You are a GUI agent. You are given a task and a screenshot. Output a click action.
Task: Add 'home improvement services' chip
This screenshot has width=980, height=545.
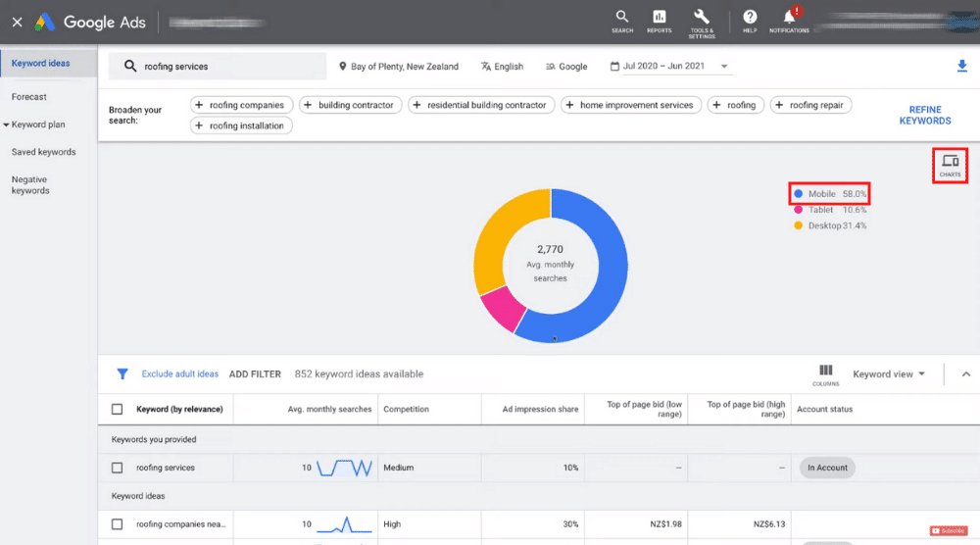(x=630, y=105)
